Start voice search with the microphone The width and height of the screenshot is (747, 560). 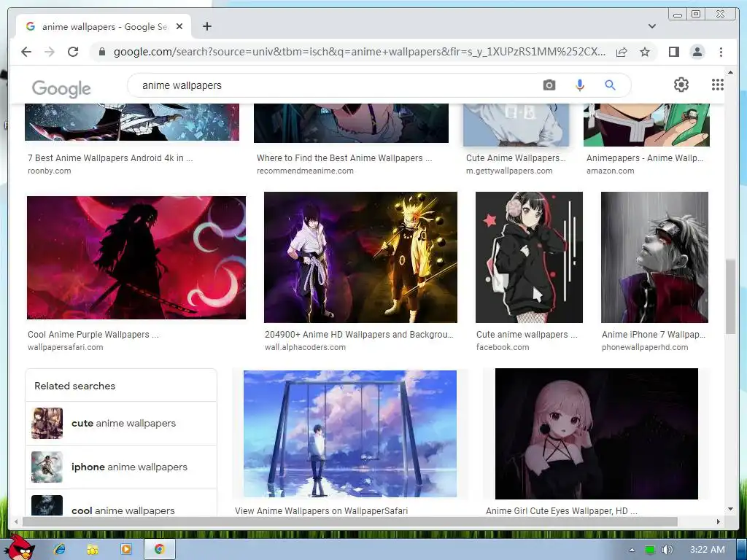579,85
